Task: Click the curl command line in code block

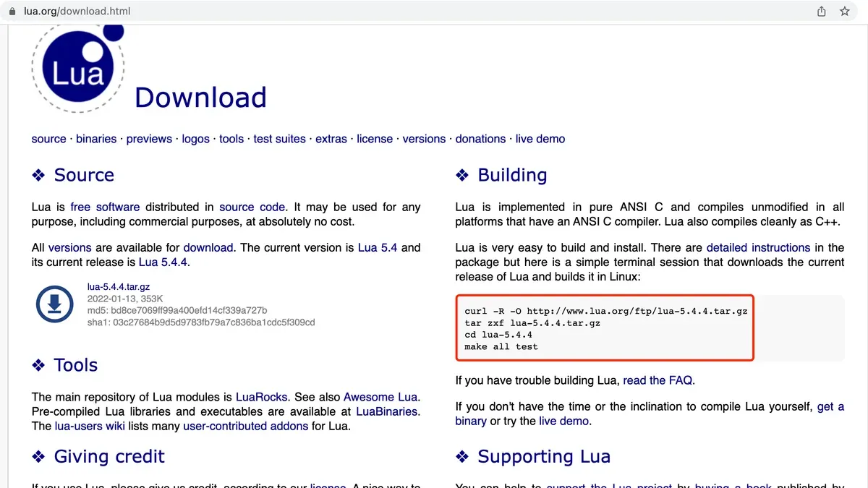Action: (x=606, y=311)
